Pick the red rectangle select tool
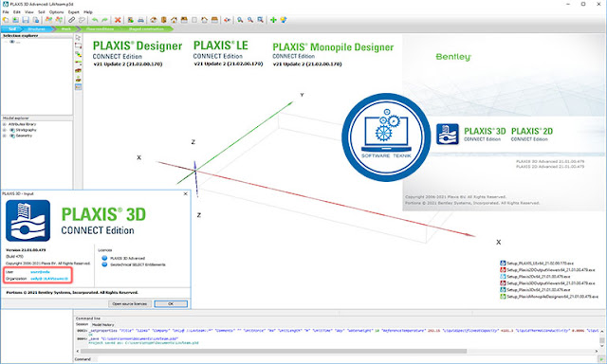 pyautogui.click(x=78, y=46)
